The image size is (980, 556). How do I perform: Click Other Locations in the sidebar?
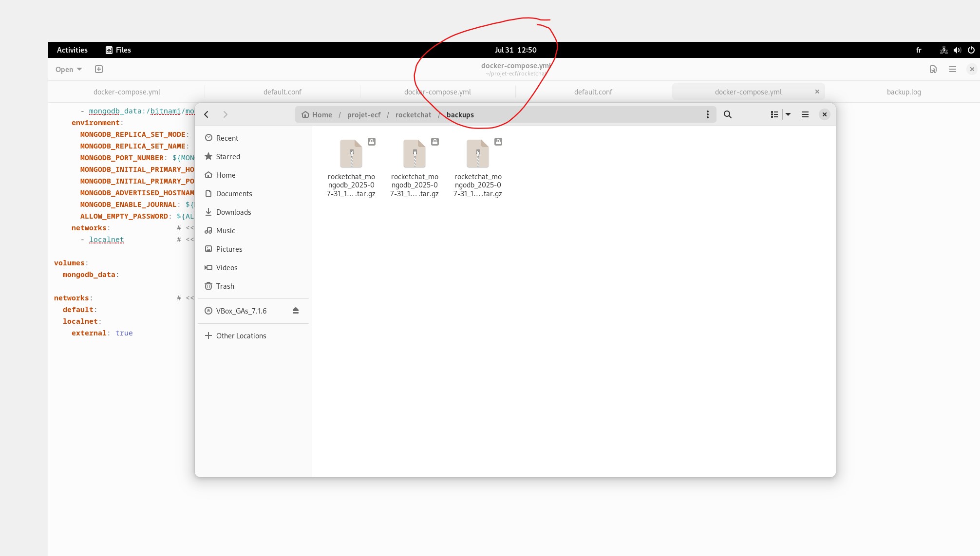(241, 336)
